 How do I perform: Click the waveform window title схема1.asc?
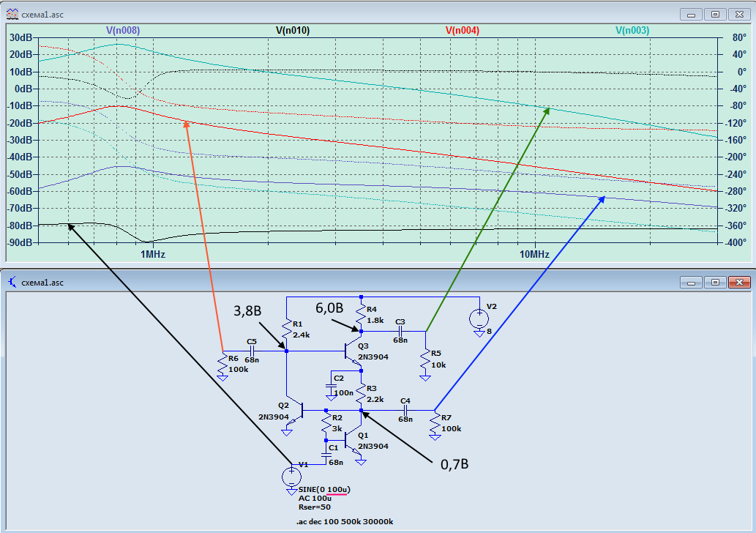pos(42,15)
